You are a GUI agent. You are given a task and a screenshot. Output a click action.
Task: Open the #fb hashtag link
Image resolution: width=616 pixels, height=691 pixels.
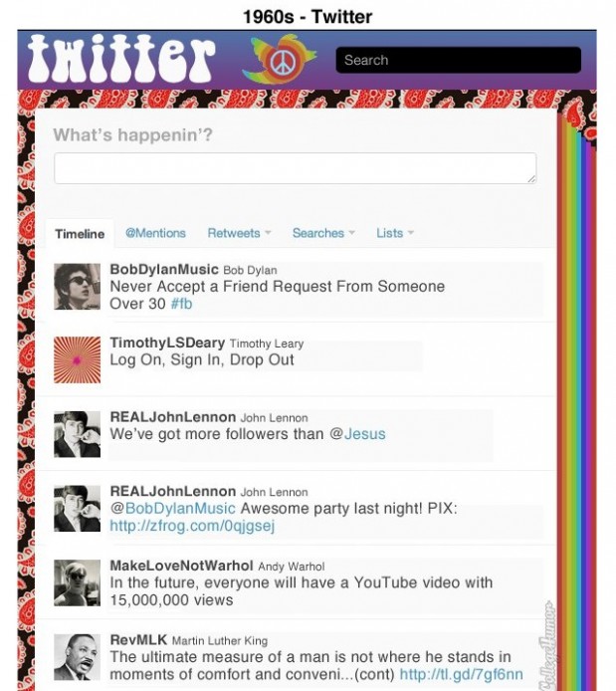(181, 304)
